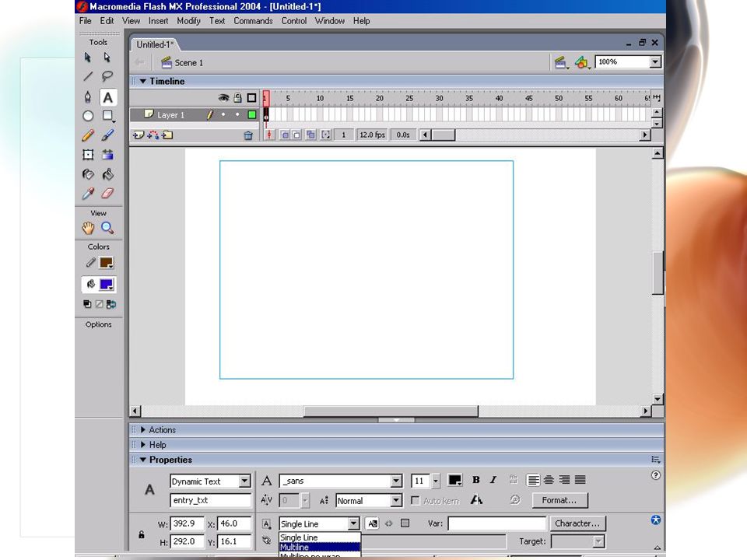Viewport: 747px width, 560px height.
Task: Select the Rectangle tool
Action: 107,116
